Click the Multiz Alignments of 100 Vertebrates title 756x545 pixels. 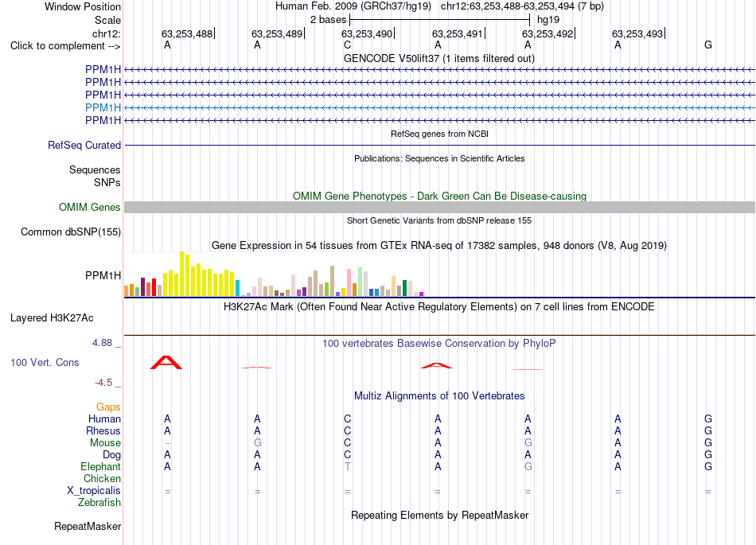click(439, 396)
